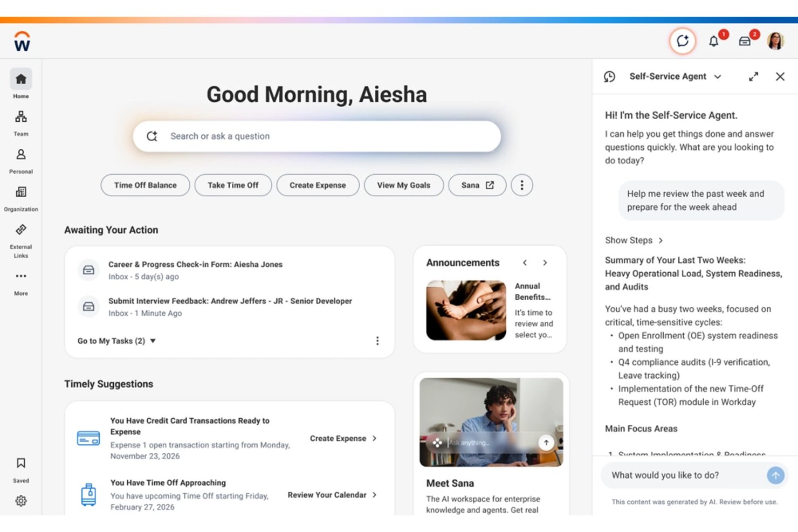Go to the previous announcement
798x532 pixels.
525,263
